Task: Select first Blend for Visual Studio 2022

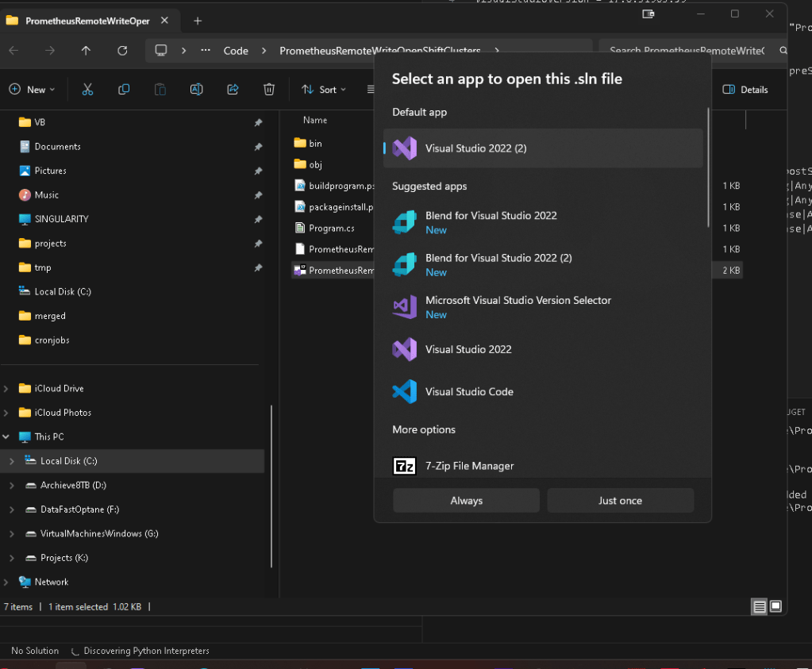Action: [x=543, y=222]
